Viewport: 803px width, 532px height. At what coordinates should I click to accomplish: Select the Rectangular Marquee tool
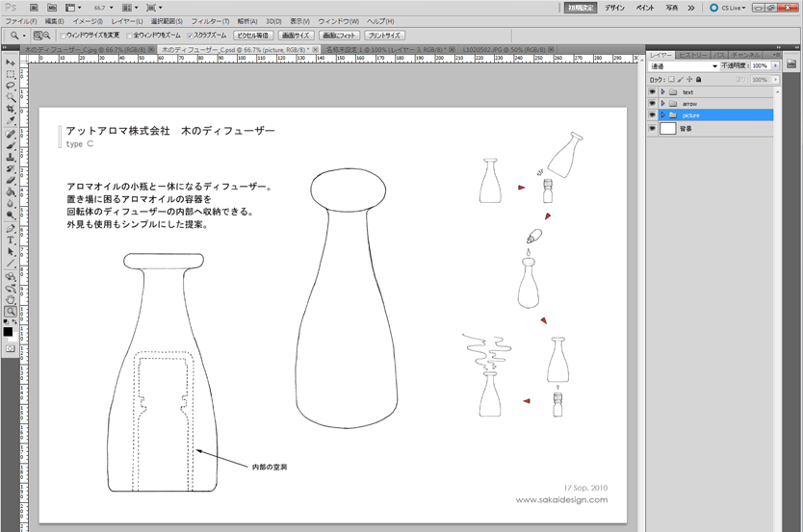[x=11, y=74]
